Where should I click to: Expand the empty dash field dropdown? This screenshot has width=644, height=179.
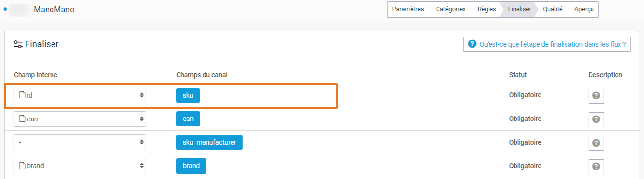80,143
